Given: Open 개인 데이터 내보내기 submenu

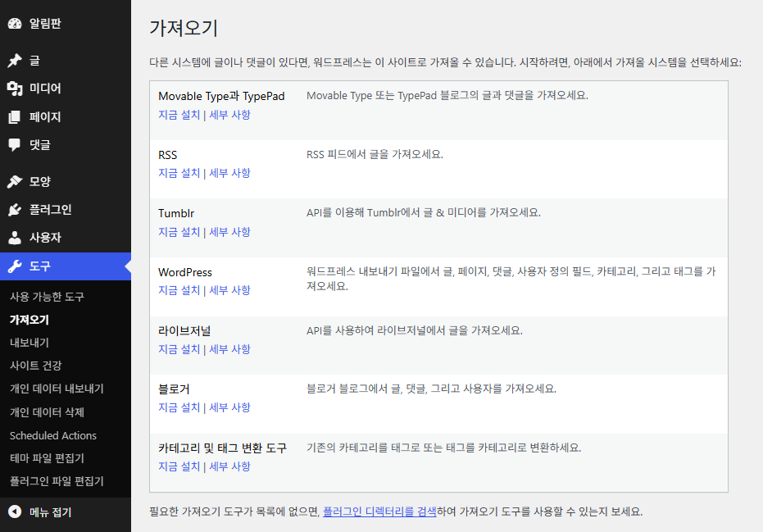Looking at the screenshot, I should [57, 389].
